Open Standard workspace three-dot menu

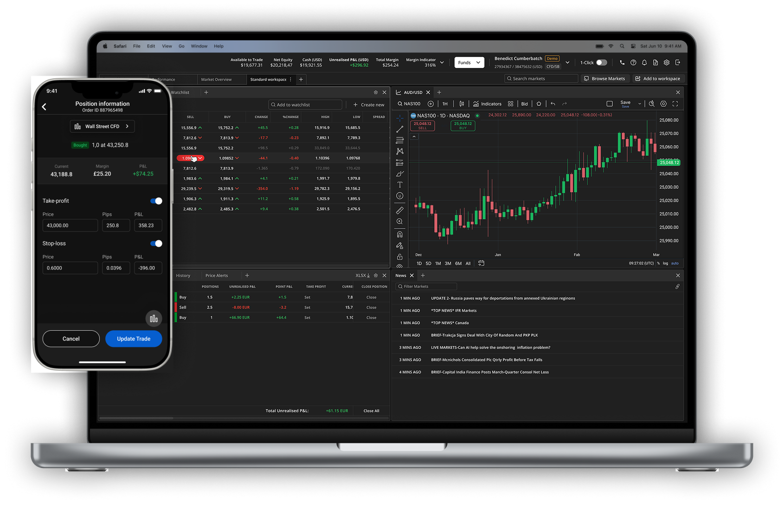point(290,79)
